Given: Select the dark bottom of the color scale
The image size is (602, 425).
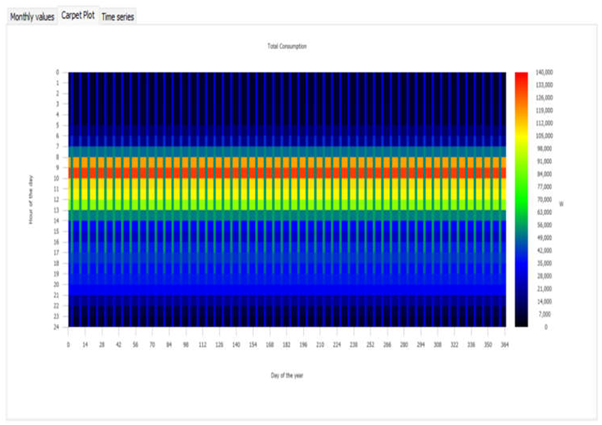Looking at the screenshot, I should pos(521,320).
